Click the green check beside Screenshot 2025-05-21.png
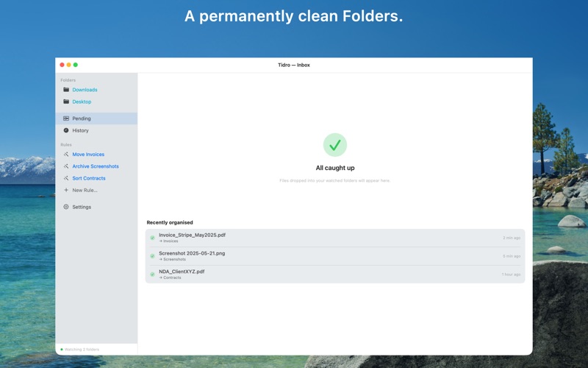Viewport: 588px width, 368px height. (152, 256)
